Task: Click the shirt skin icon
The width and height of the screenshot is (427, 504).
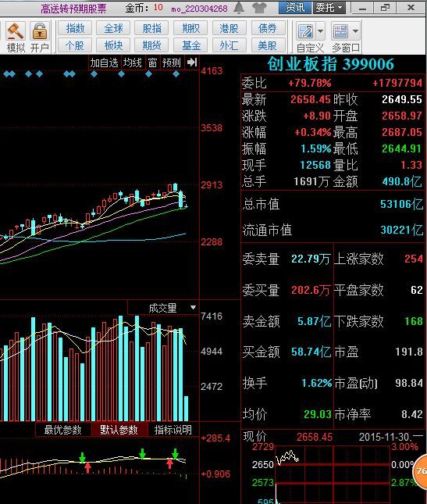Action: point(259,7)
